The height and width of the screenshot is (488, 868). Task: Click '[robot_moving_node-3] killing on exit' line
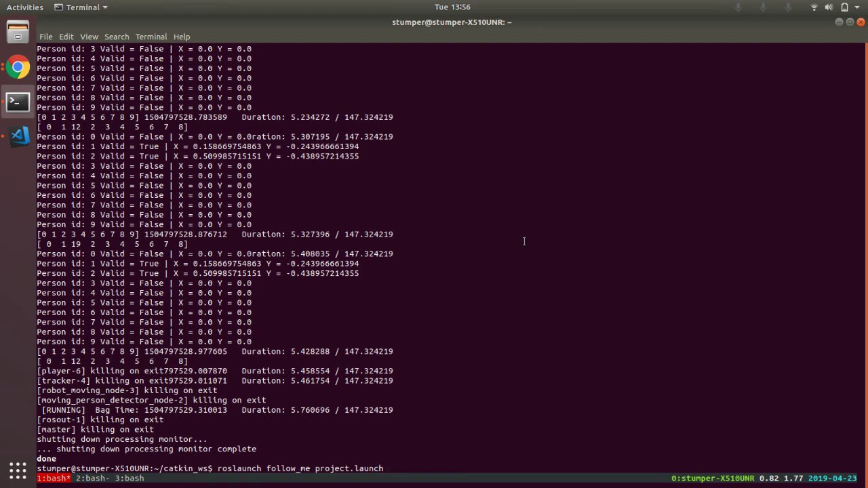click(x=127, y=390)
